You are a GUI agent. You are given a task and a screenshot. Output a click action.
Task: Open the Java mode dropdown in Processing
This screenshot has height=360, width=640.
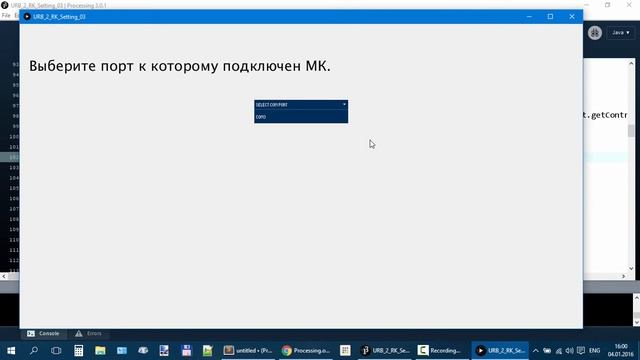621,32
